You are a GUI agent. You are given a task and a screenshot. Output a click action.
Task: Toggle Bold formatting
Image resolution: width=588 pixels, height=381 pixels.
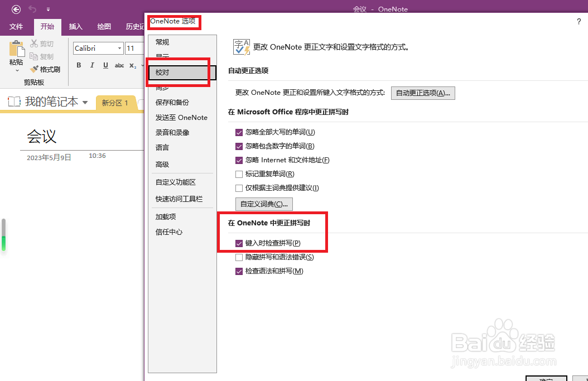[79, 65]
